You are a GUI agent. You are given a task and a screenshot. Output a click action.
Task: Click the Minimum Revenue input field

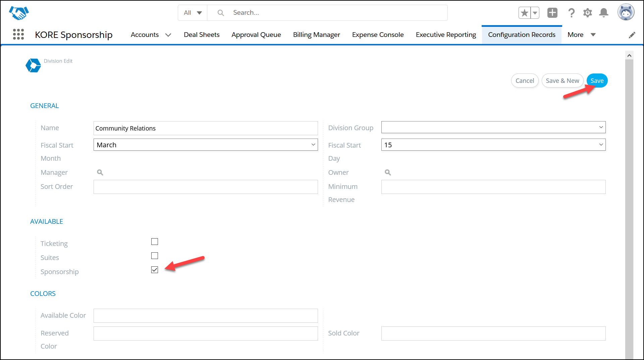(493, 187)
